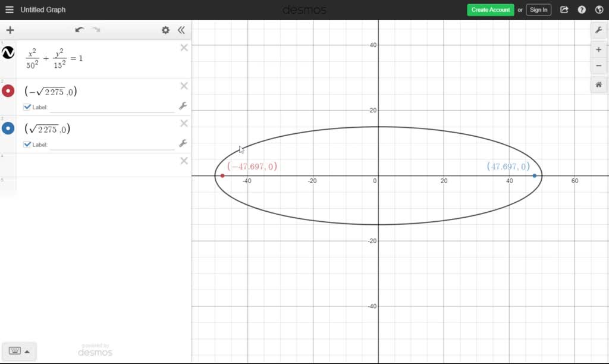Collapse the expression list panel
609x364 pixels.
[181, 30]
